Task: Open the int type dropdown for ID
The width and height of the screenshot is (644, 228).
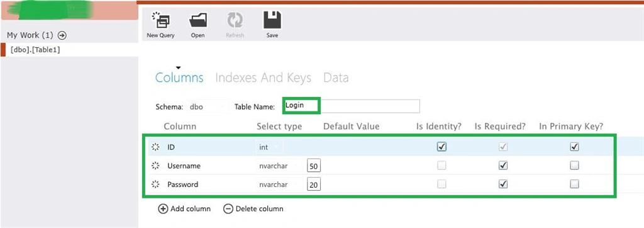Action: (269, 147)
